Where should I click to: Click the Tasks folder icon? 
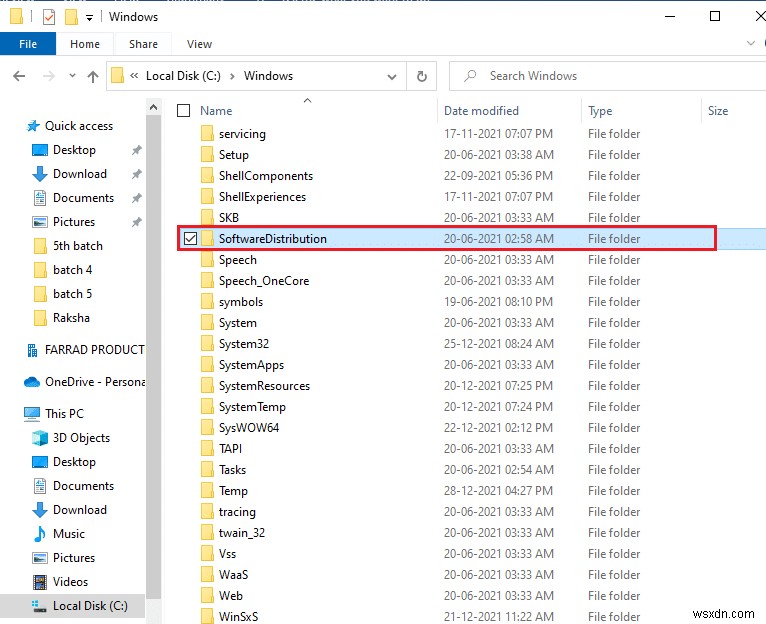(x=207, y=470)
